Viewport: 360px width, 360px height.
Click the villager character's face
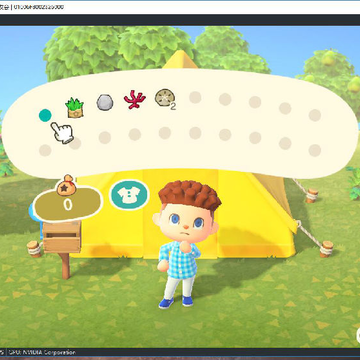pyautogui.click(x=186, y=222)
